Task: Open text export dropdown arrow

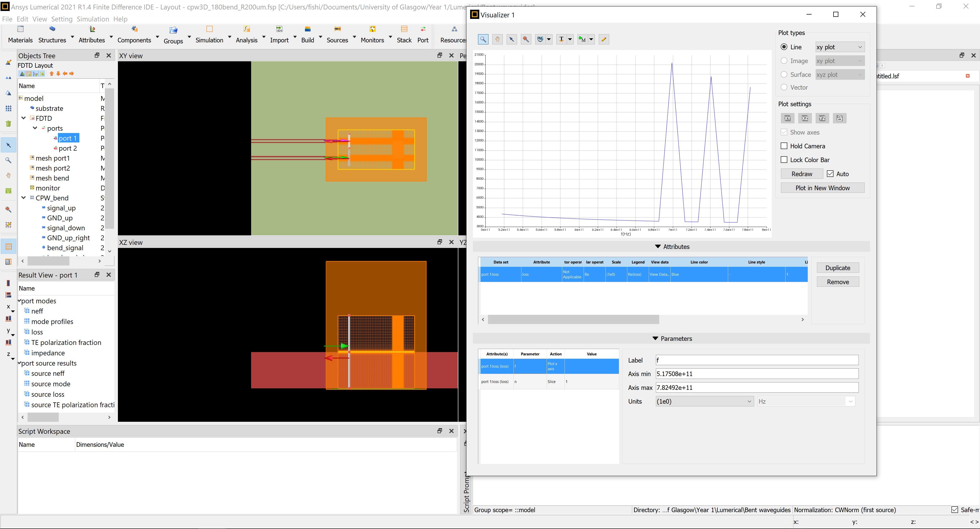Action: click(x=570, y=39)
